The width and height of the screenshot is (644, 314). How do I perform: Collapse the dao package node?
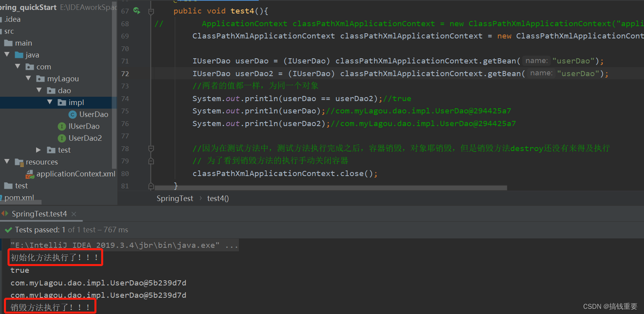pos(39,90)
